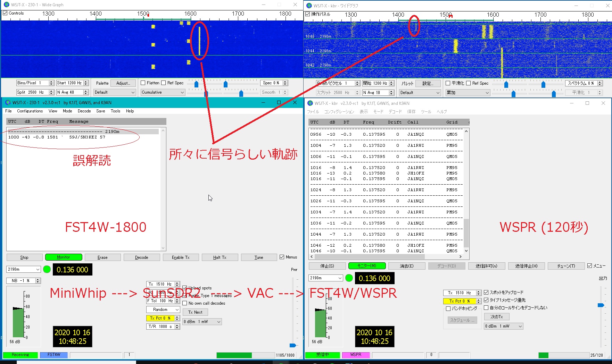The width and height of the screenshot is (612, 364).
Task: Click the 送信許可(n) button
Action: tap(486, 266)
